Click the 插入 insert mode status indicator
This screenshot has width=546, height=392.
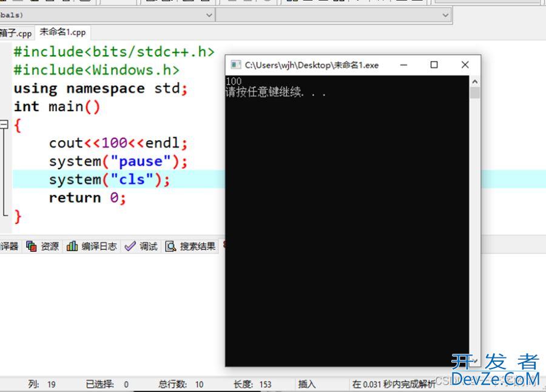pyautogui.click(x=307, y=384)
